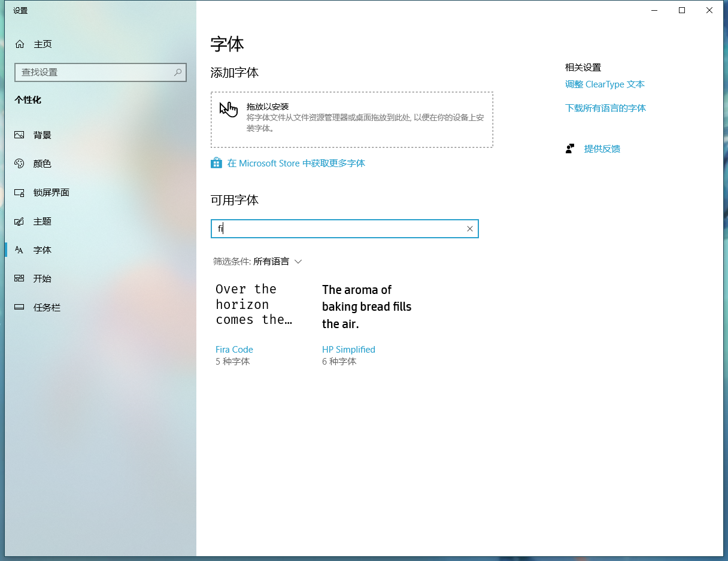
Task: Click 下载所有语言的字体 link
Action: [606, 108]
